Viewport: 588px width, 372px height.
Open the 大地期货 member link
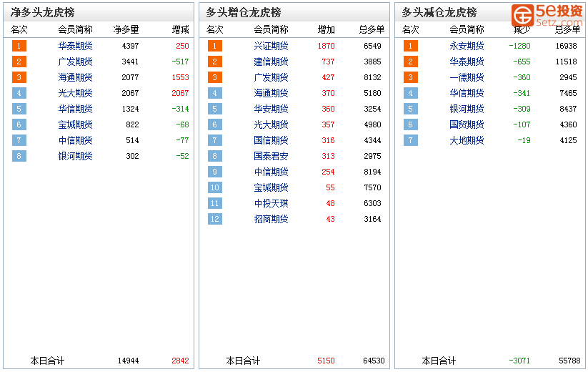click(467, 140)
